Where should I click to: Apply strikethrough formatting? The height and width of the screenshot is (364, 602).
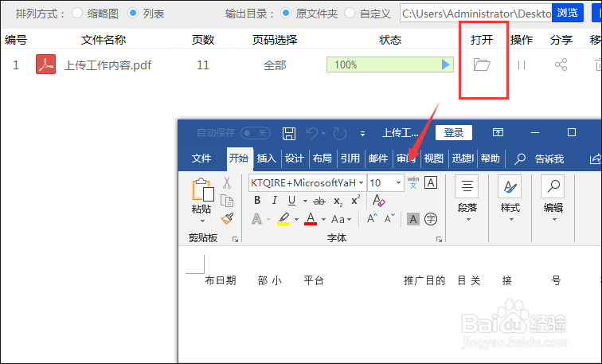tap(319, 201)
